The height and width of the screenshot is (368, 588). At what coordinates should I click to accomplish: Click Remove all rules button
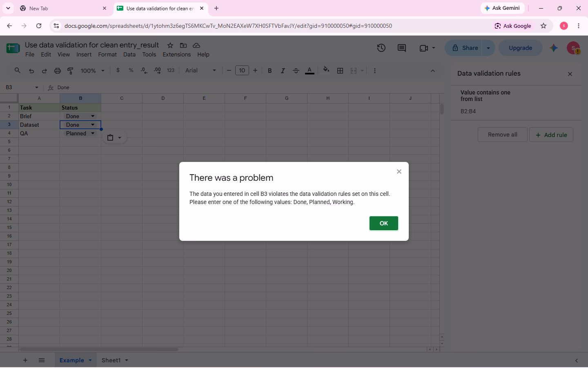click(502, 135)
